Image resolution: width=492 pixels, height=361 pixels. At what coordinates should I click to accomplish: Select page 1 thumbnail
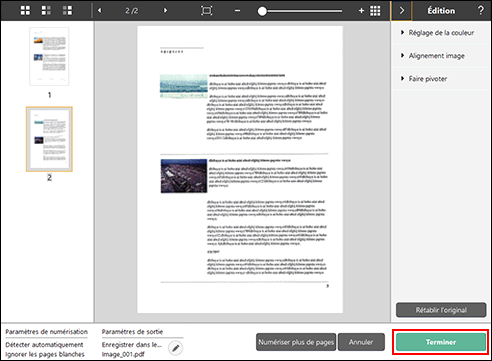click(49, 56)
